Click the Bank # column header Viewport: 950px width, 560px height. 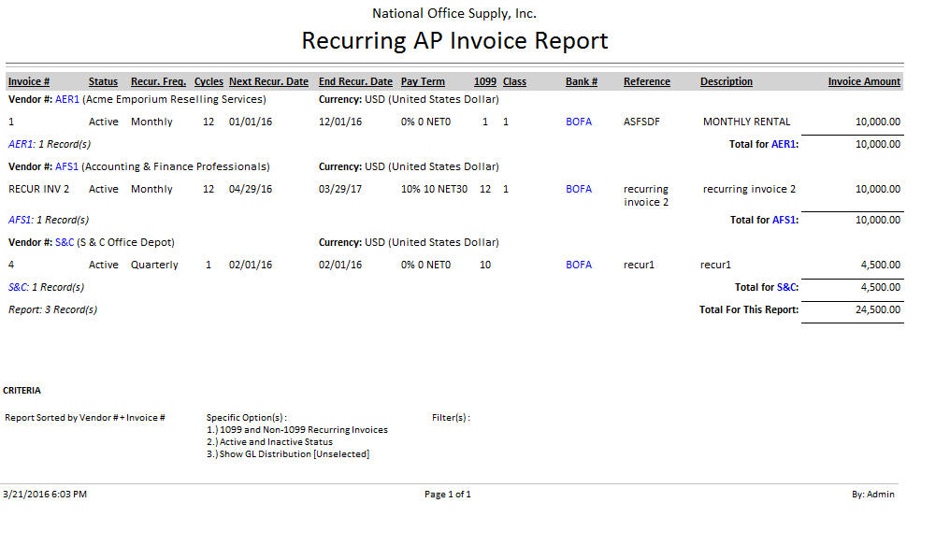point(581,81)
